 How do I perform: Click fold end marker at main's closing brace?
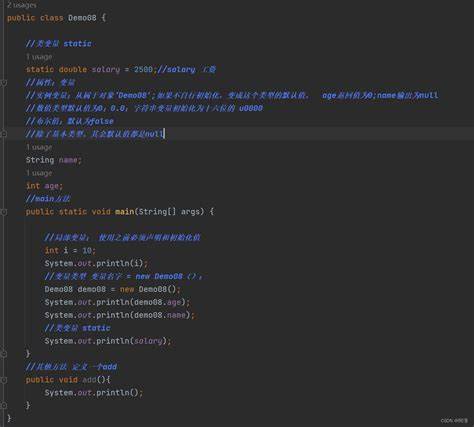point(4,354)
